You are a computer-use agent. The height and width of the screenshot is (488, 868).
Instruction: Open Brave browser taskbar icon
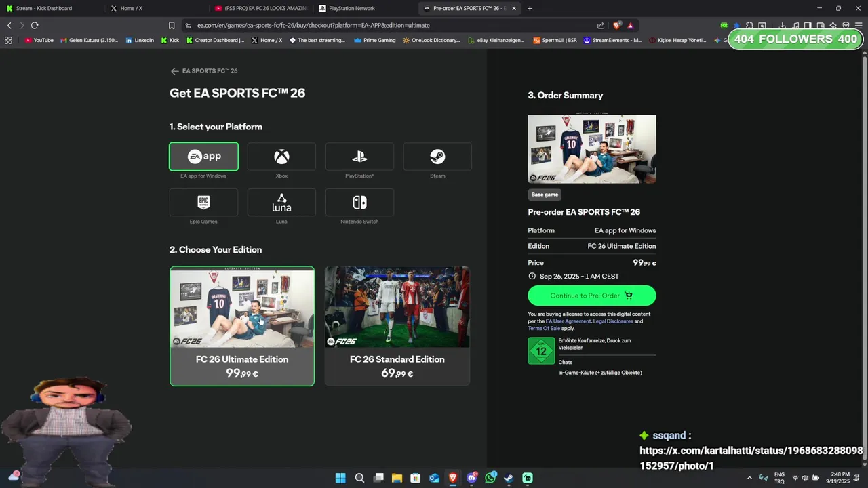coord(453,478)
